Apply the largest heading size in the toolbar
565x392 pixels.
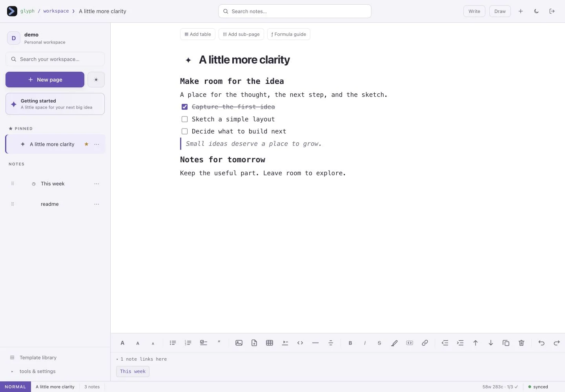(x=122, y=343)
